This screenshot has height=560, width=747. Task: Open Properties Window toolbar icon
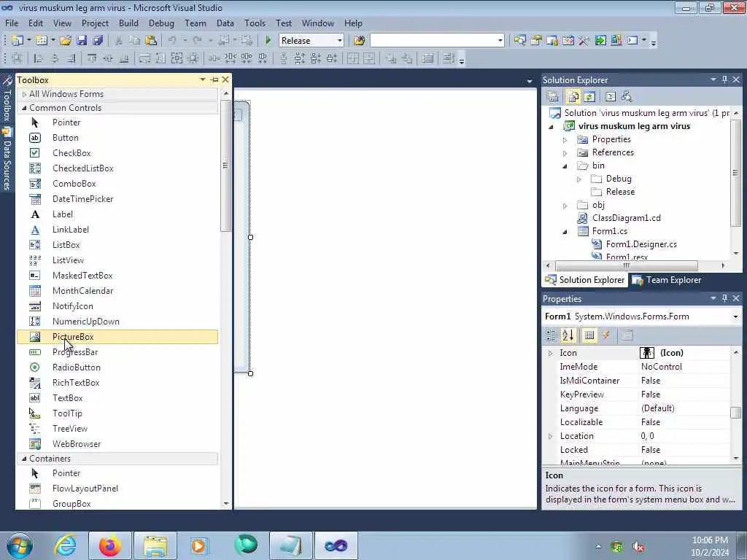[x=536, y=41]
